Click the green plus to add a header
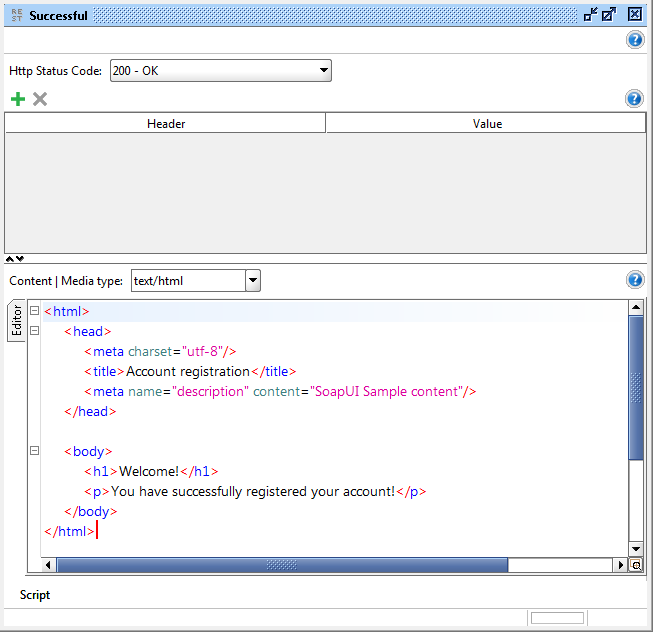The width and height of the screenshot is (653, 632). [x=17, y=99]
